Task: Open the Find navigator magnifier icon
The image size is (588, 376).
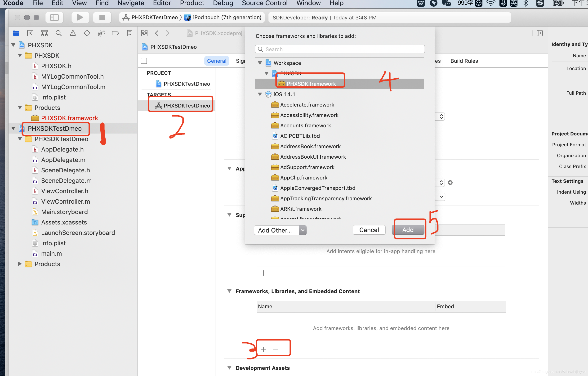Action: 59,33
